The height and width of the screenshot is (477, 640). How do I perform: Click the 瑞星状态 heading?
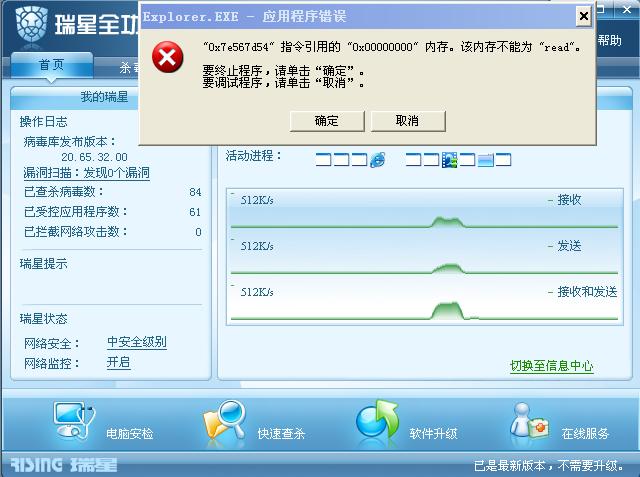click(x=44, y=319)
